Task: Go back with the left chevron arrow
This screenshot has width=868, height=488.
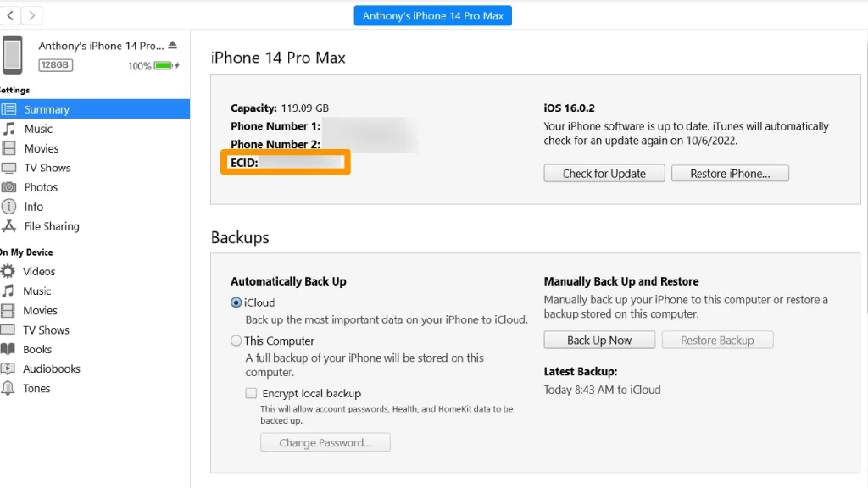Action: pos(10,15)
